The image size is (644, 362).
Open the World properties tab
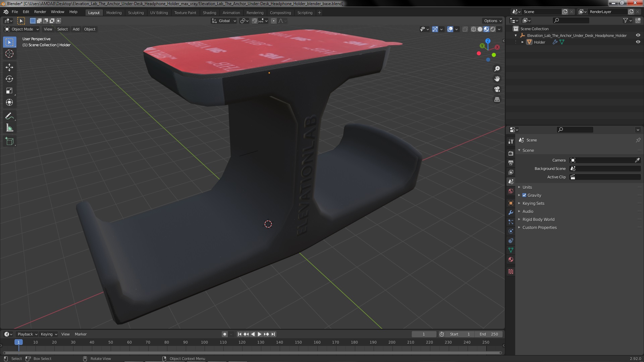pos(511,191)
